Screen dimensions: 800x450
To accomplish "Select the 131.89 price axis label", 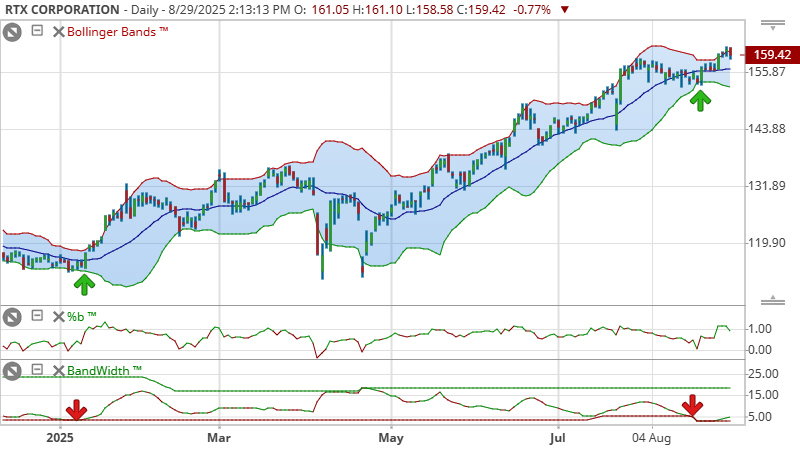I will click(767, 186).
